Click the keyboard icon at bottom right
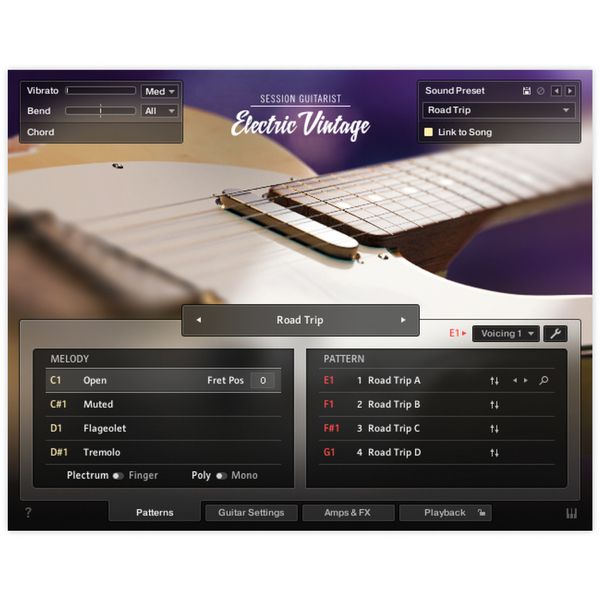This screenshot has height=600, width=600. coord(571,513)
